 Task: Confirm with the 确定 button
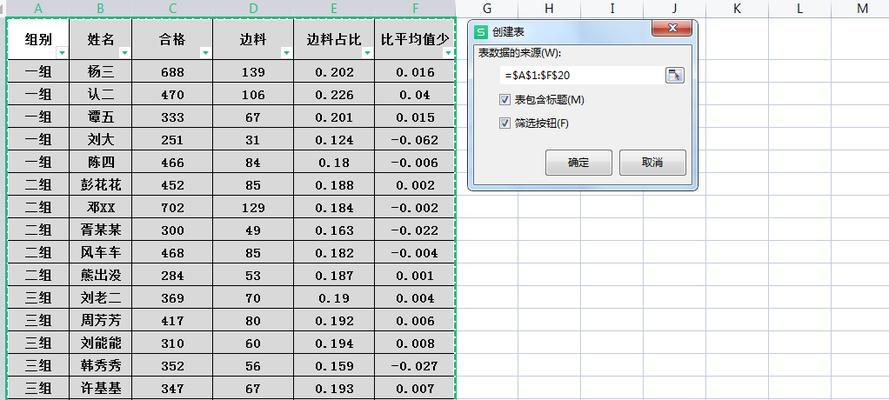point(578,163)
